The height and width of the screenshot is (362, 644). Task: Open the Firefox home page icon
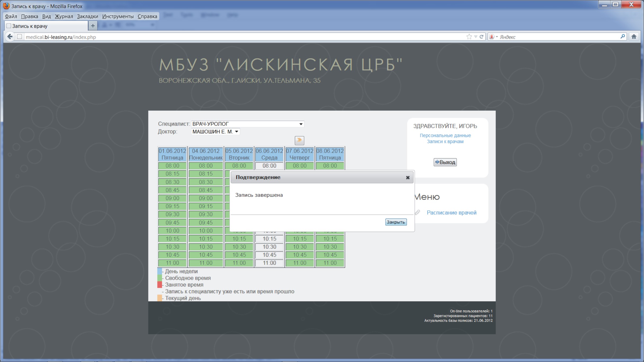click(x=634, y=37)
